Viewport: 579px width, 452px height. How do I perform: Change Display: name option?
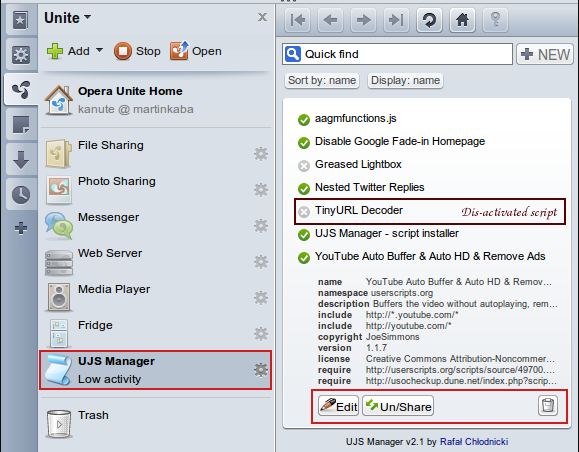[x=405, y=81]
